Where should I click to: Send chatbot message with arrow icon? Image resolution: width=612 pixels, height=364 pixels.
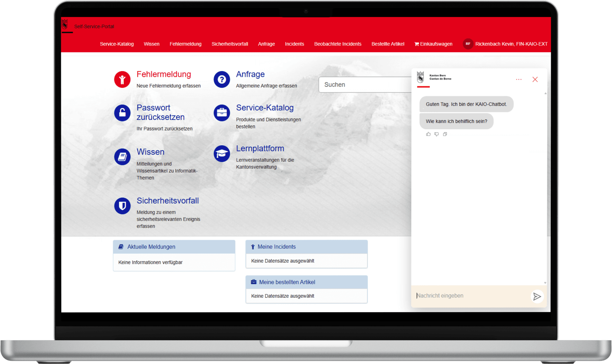(537, 296)
